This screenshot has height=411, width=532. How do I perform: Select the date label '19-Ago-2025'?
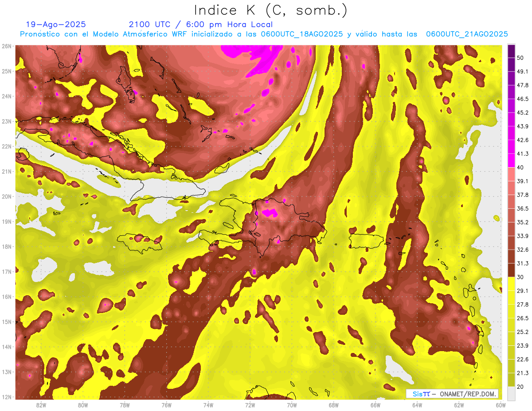[x=56, y=24]
